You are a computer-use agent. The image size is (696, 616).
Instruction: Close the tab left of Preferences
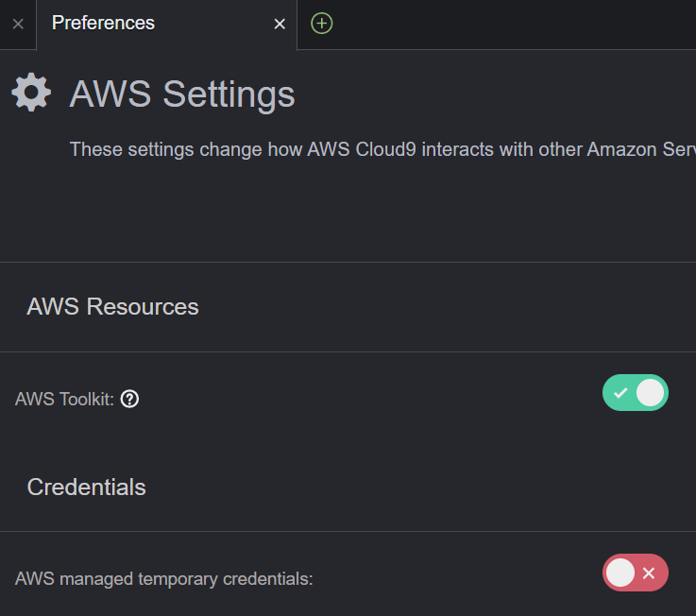(x=18, y=24)
